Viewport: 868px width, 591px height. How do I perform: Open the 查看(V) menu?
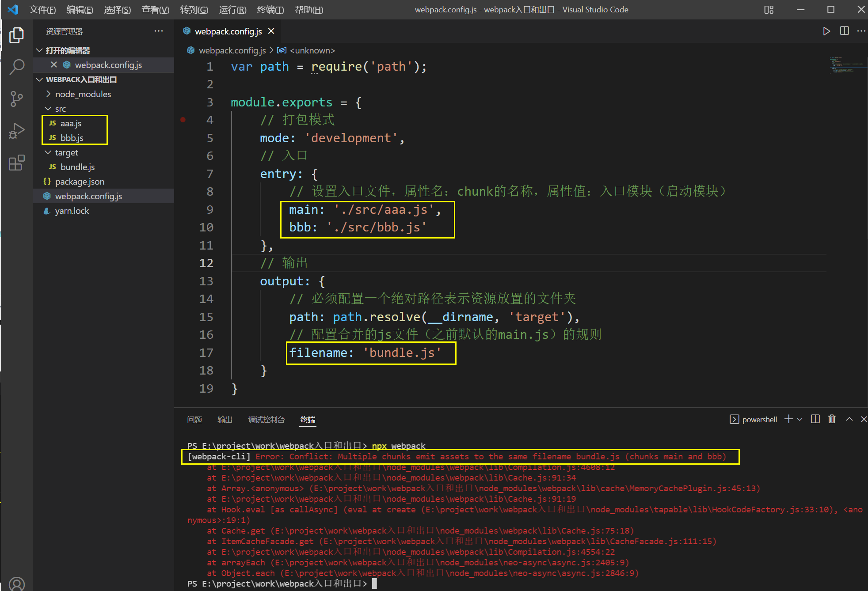(x=155, y=10)
